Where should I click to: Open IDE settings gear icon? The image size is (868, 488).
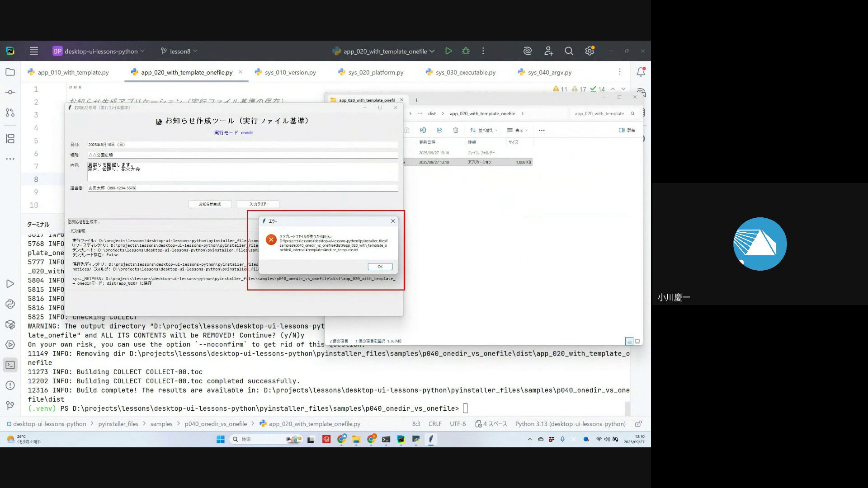[x=589, y=51]
